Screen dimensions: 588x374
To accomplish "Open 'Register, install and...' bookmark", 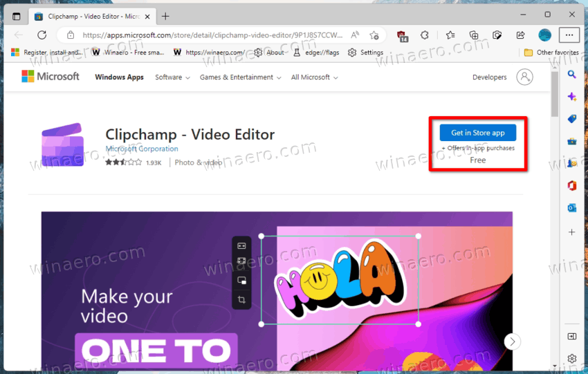I will click(47, 53).
